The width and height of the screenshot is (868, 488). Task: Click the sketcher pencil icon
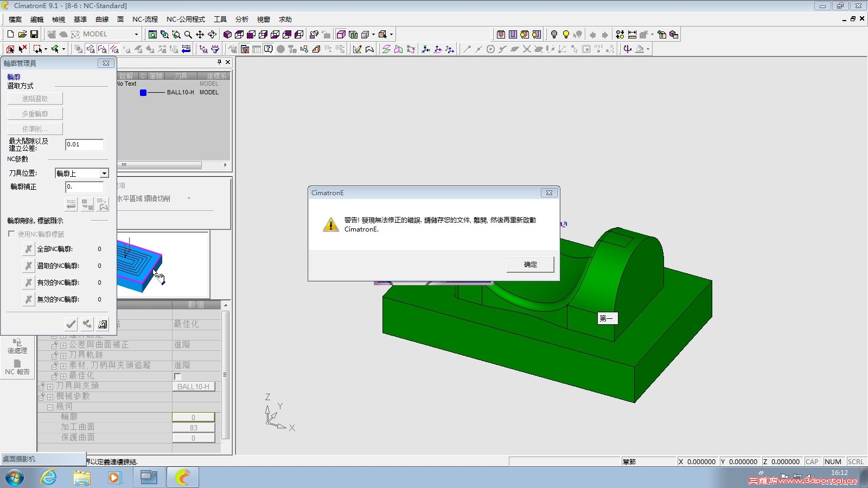pyautogui.click(x=357, y=49)
